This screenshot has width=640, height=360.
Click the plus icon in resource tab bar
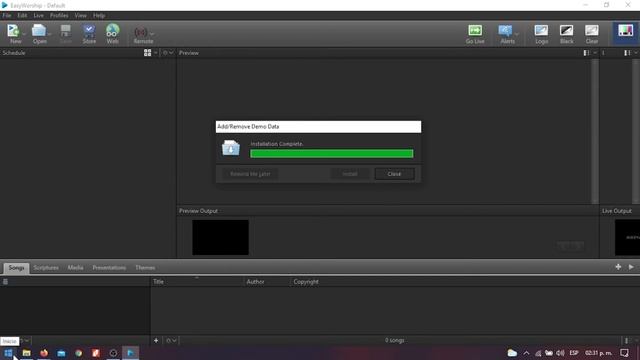tap(618, 267)
